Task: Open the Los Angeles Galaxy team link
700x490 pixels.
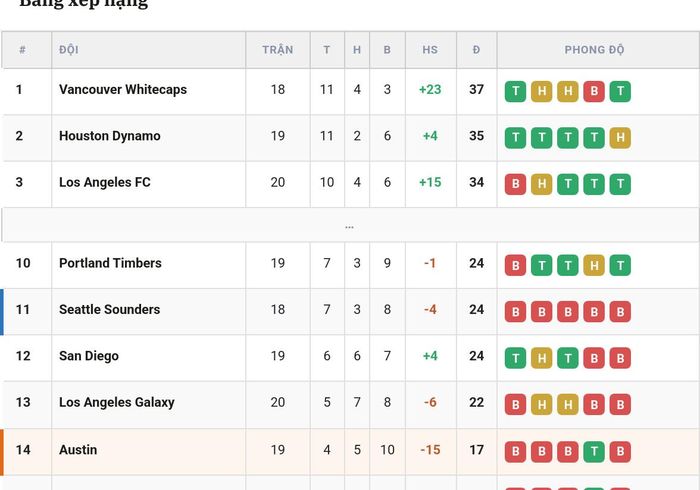Action: 117,402
